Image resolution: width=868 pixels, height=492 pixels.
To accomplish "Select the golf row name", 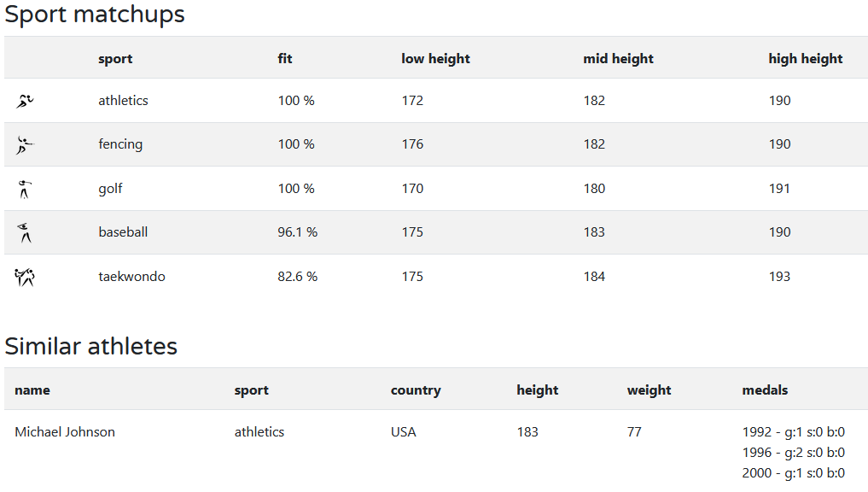I will (110, 189).
